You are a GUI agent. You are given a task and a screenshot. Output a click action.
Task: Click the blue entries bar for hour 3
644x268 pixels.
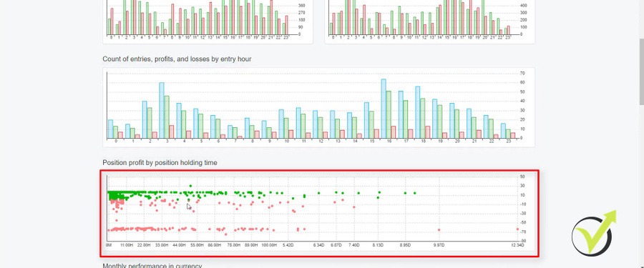click(162, 110)
